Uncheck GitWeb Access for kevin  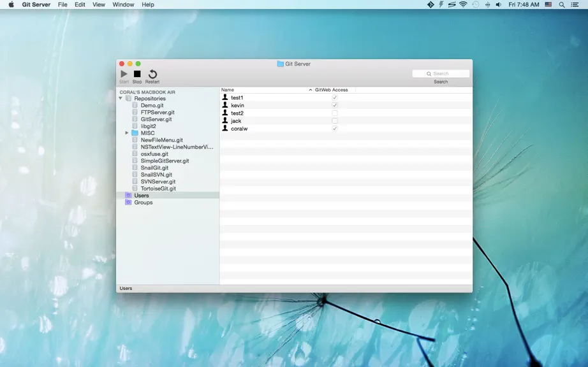(x=335, y=105)
